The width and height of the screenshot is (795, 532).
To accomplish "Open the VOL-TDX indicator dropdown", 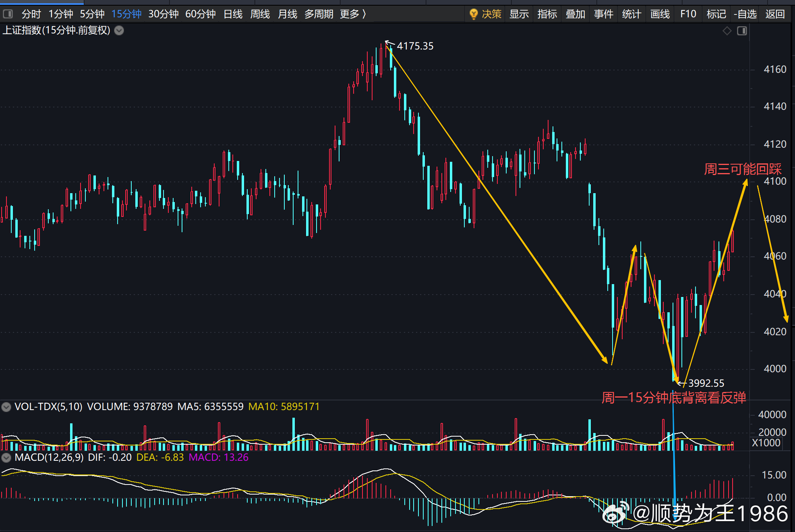I will tap(6, 407).
